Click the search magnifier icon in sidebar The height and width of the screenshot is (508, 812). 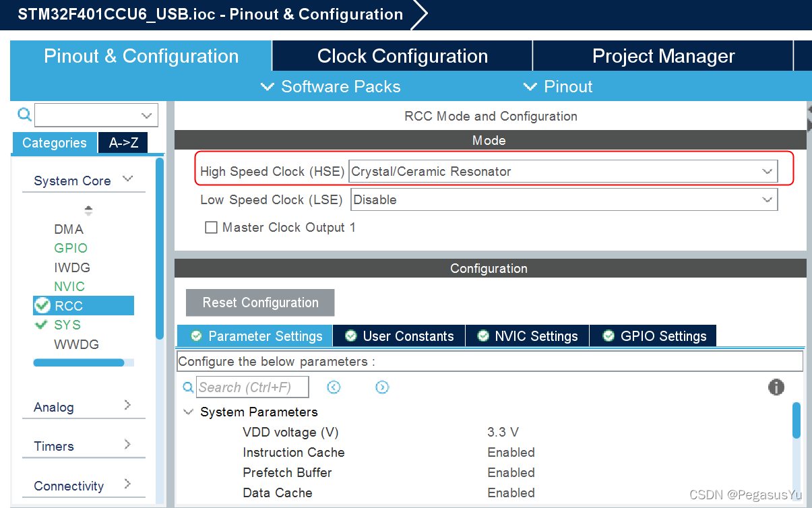pos(24,115)
